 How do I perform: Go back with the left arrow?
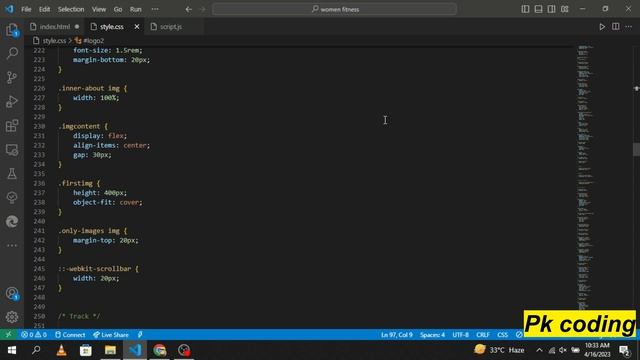pos(189,9)
